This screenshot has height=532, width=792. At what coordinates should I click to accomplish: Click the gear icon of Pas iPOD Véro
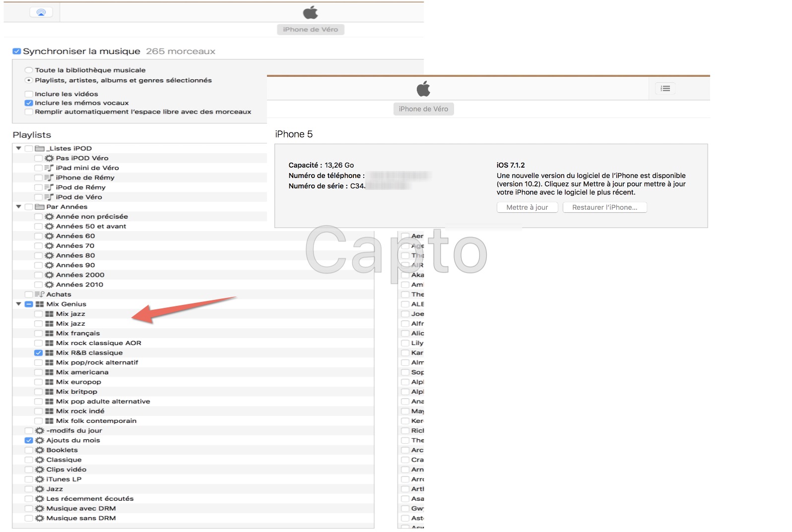pos(49,158)
